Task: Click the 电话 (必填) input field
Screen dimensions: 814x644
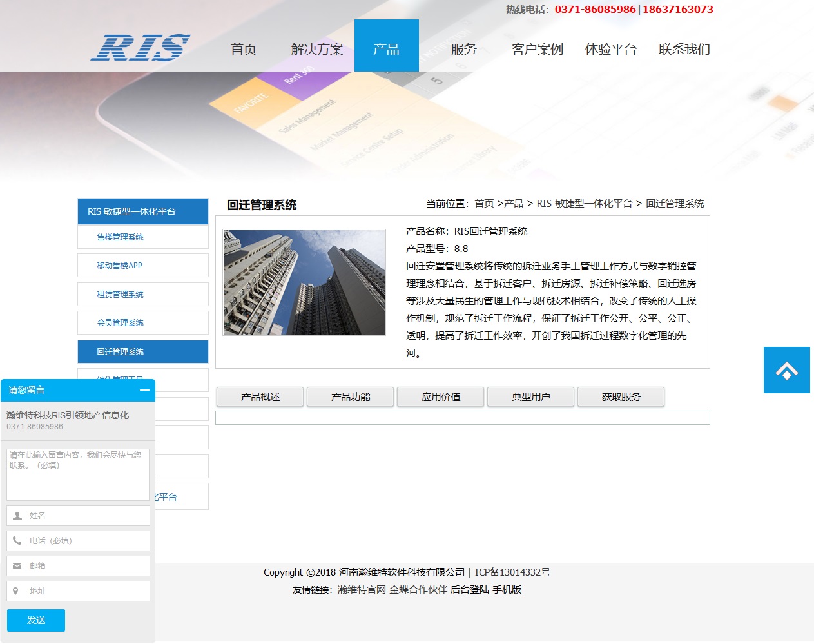Action: (x=78, y=541)
